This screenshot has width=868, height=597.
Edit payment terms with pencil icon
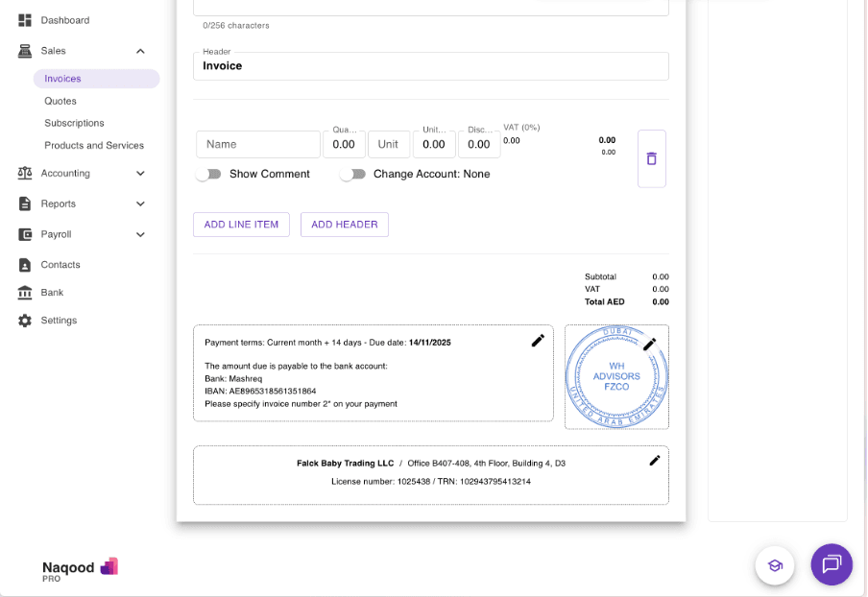click(538, 341)
